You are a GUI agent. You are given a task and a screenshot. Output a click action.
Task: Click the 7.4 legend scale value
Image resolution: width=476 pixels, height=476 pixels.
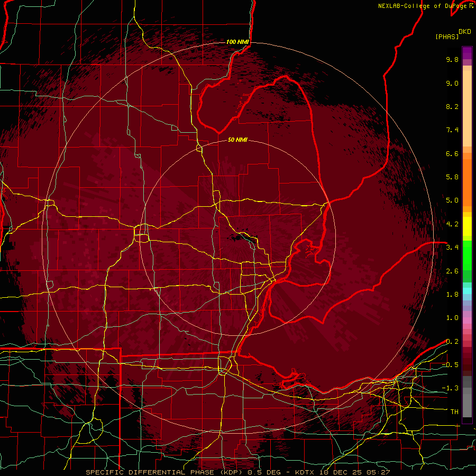tap(452, 130)
